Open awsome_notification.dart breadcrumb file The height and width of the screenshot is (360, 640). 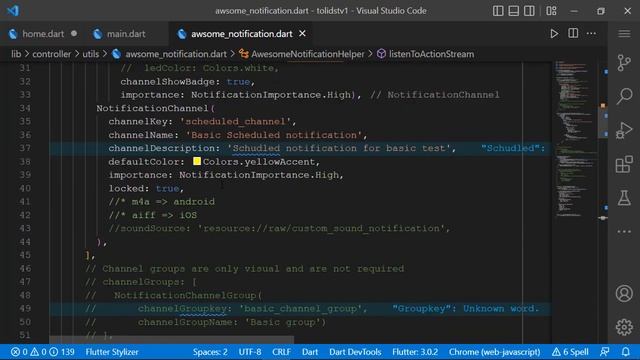click(x=176, y=54)
